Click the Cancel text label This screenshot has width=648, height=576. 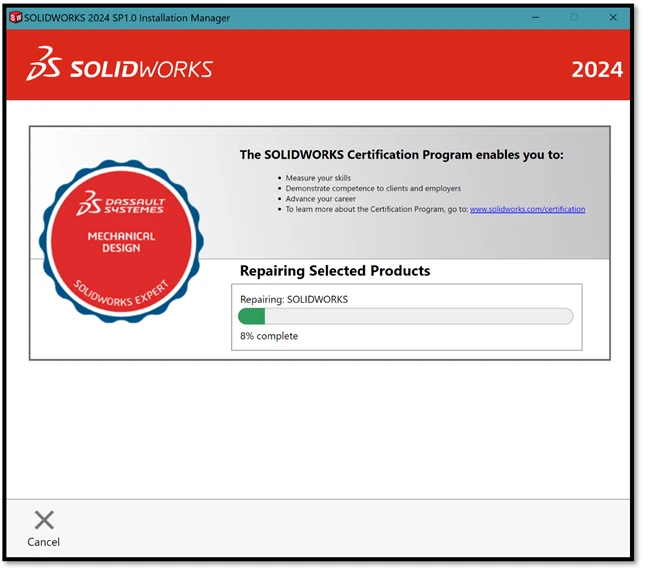pos(44,542)
